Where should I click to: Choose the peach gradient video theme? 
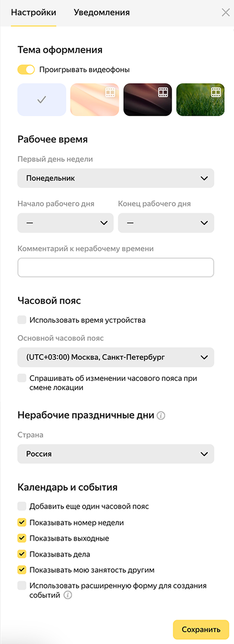[x=94, y=100]
